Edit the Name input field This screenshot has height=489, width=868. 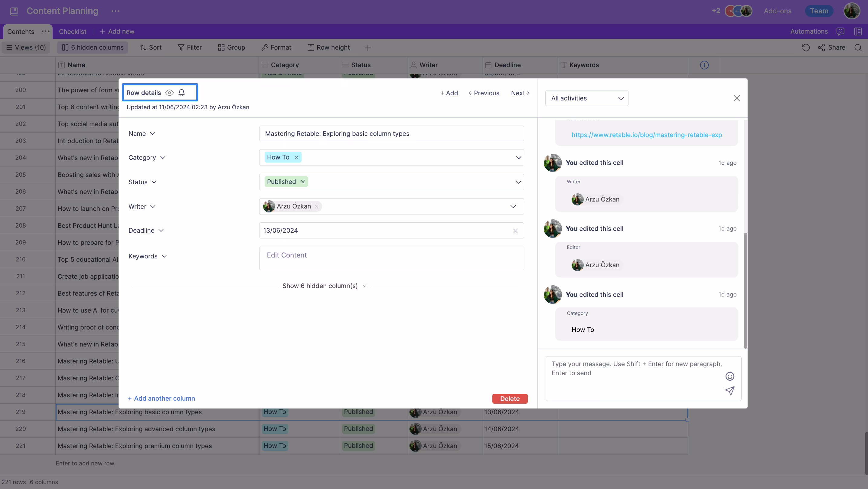click(391, 133)
